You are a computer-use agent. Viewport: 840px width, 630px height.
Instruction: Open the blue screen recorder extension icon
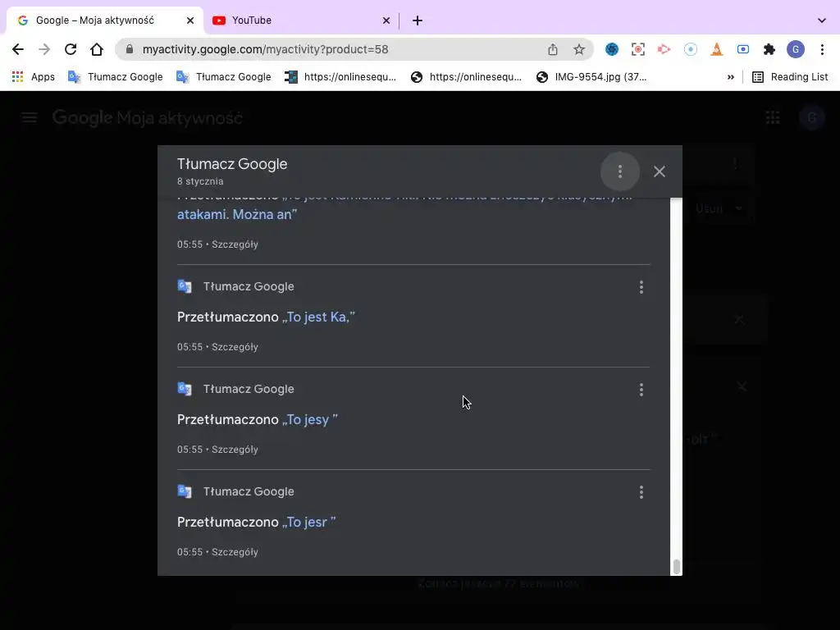(x=743, y=49)
